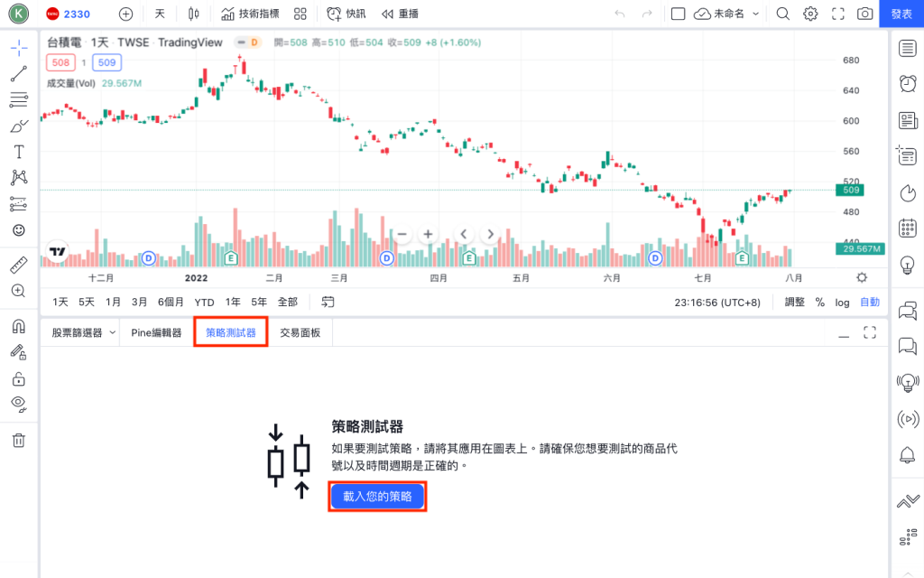Zoom in chart with plus button
The image size is (924, 578).
click(x=429, y=234)
